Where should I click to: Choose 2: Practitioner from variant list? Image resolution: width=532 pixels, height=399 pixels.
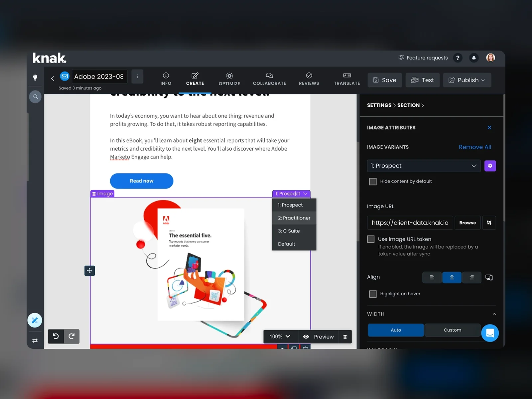tap(294, 218)
